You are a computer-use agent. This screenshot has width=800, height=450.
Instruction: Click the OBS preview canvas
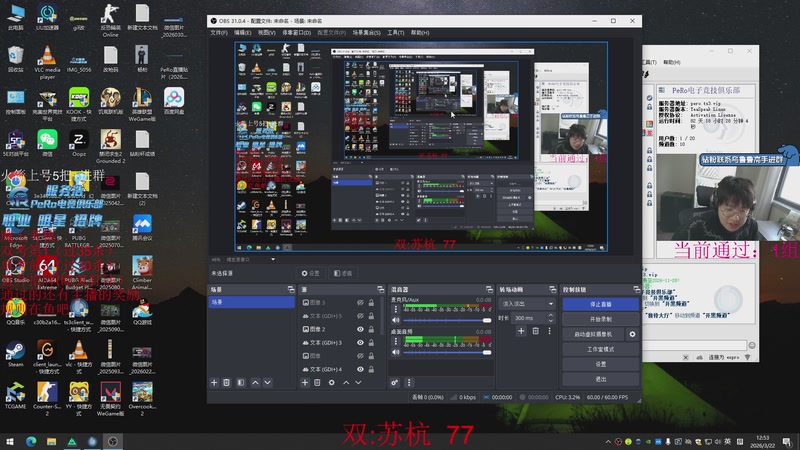point(421,147)
